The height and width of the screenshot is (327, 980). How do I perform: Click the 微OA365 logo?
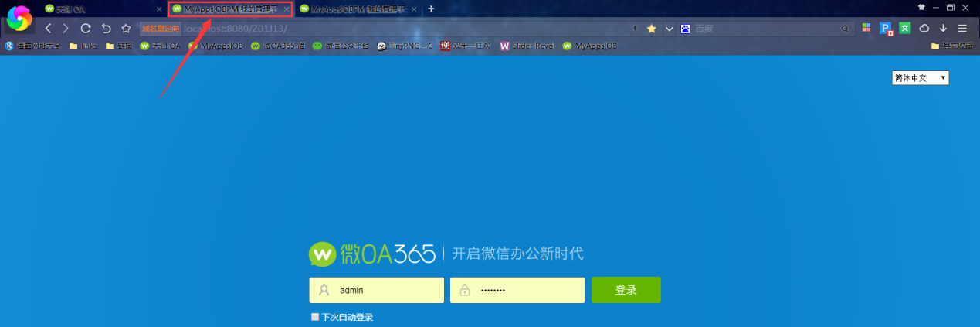372,254
